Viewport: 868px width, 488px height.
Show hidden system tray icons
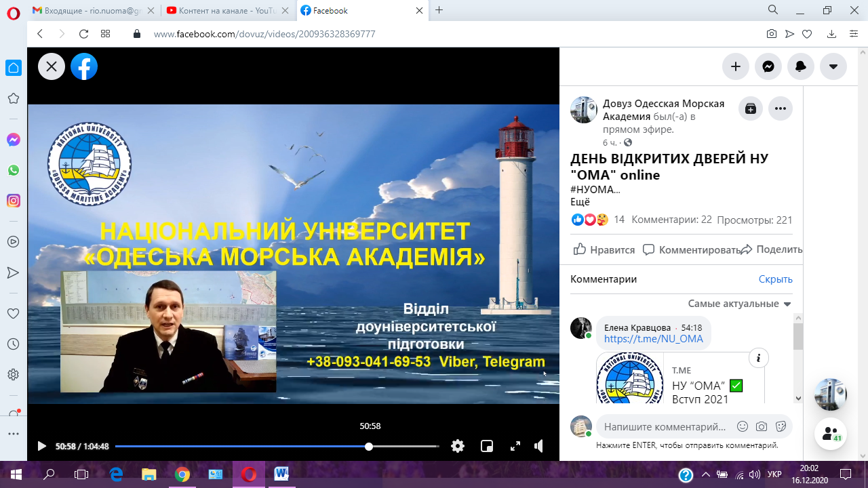(x=705, y=474)
